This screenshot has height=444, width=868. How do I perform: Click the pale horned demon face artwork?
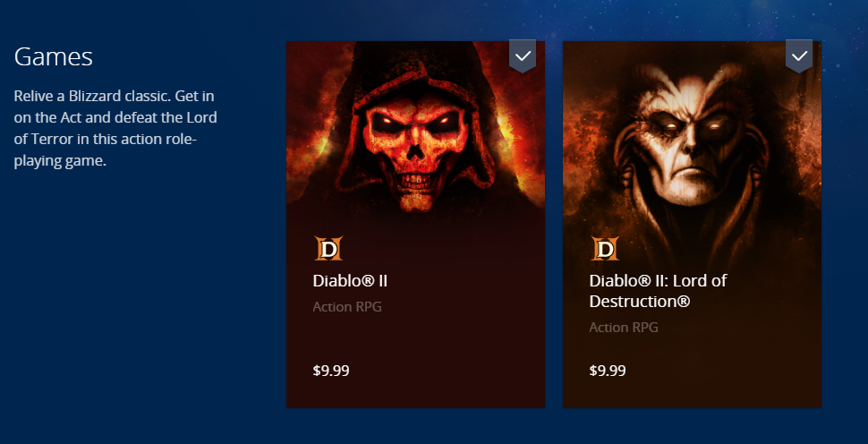point(692,139)
